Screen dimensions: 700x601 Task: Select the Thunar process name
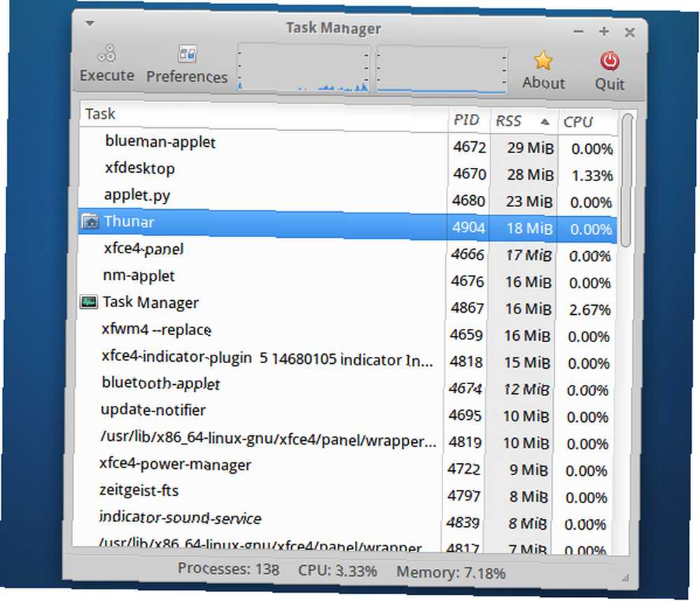click(x=129, y=221)
